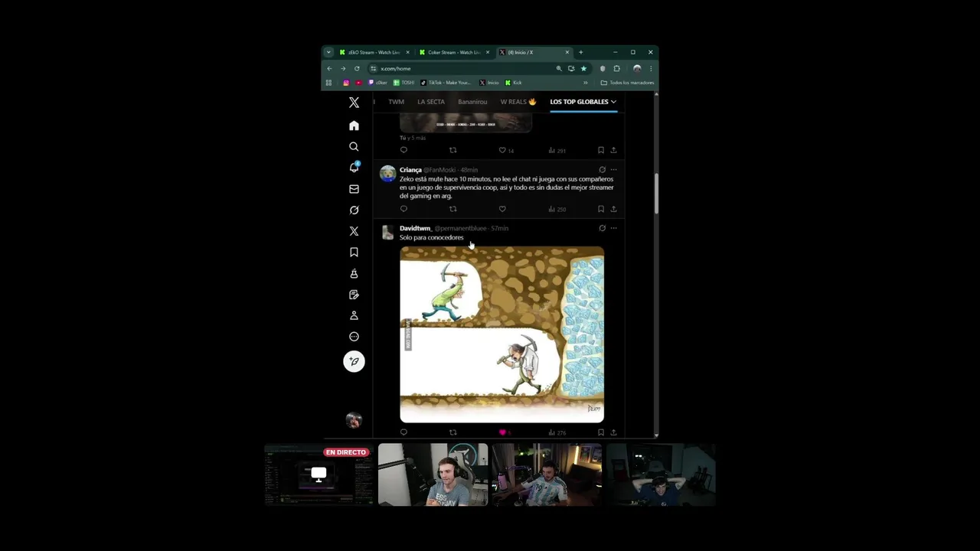Bookmark the miners cartoon post

[600, 432]
